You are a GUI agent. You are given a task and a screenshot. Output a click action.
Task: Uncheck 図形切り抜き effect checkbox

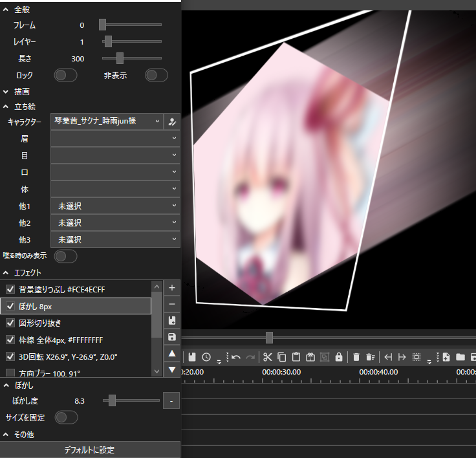point(10,323)
